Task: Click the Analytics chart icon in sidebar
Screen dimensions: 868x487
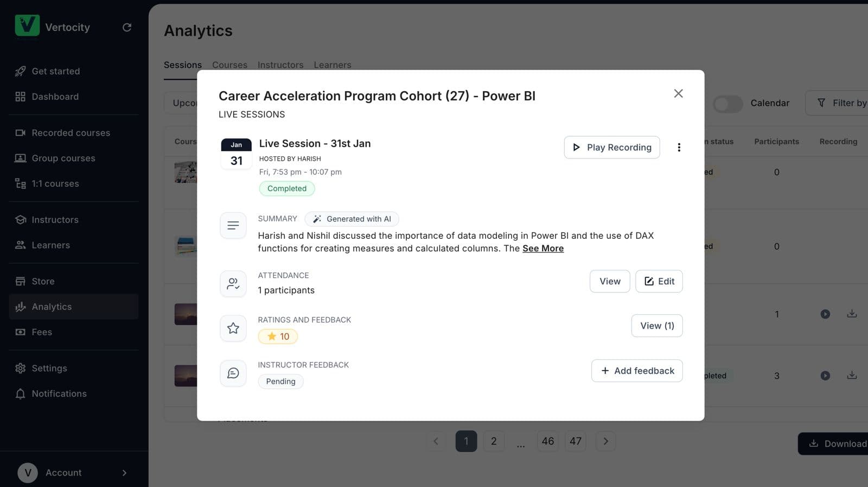Action: 21,307
